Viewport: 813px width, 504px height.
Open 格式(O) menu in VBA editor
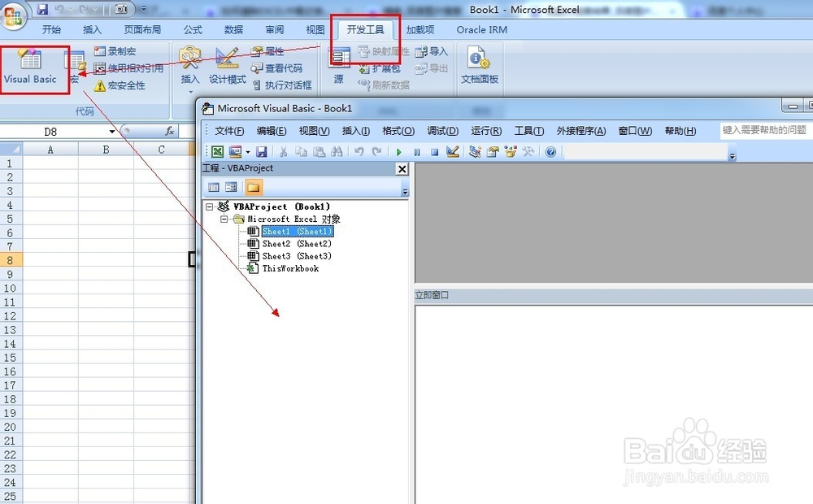(398, 131)
